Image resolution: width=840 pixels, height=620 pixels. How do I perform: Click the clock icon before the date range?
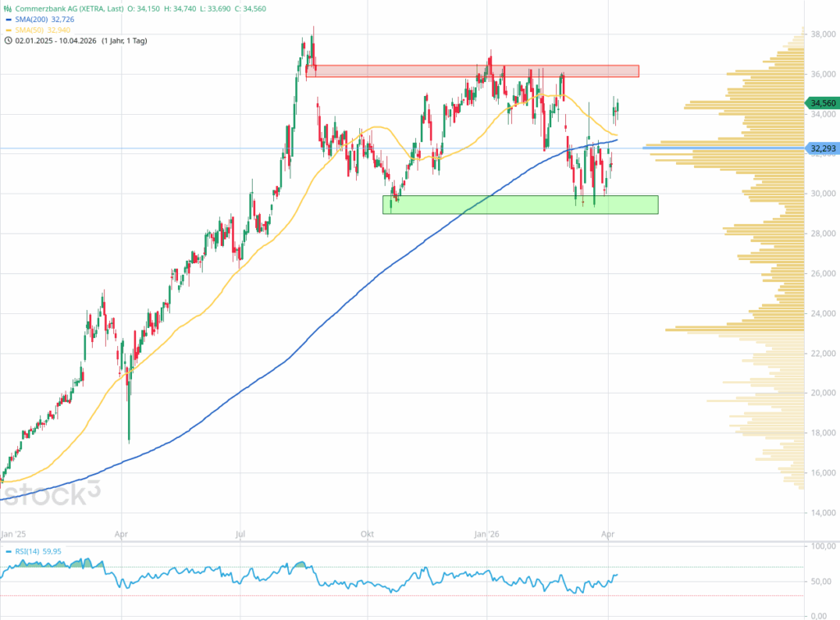click(7, 39)
